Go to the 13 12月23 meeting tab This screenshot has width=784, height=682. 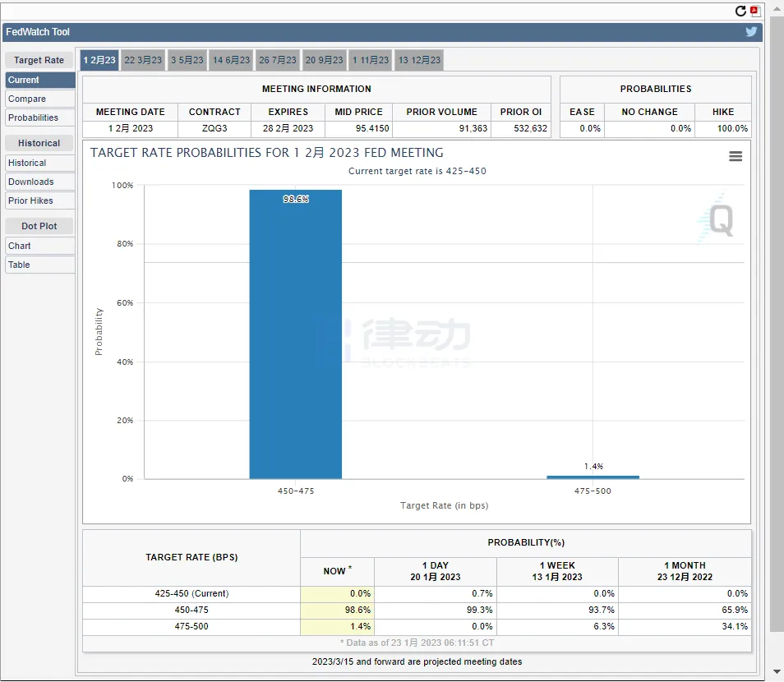420,60
